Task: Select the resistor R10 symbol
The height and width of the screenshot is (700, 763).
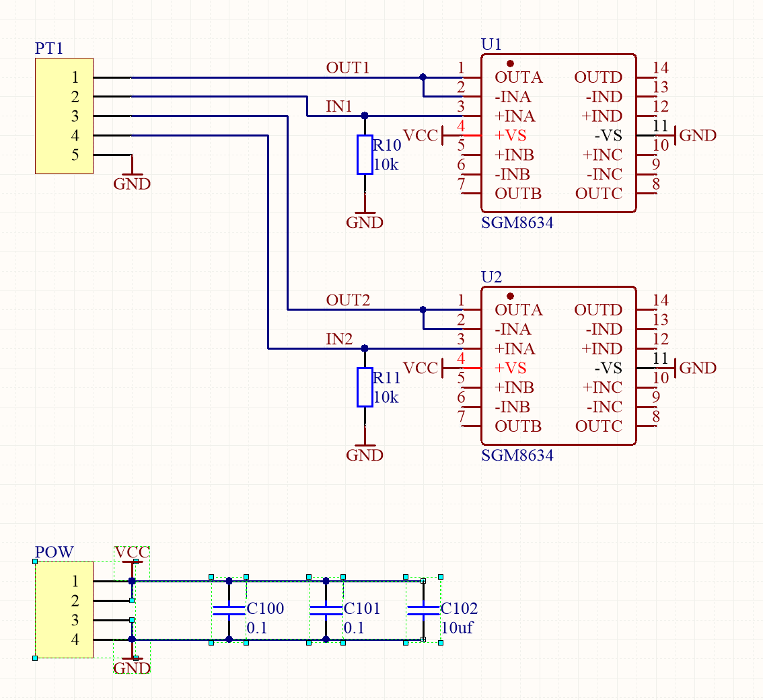Action: [365, 155]
